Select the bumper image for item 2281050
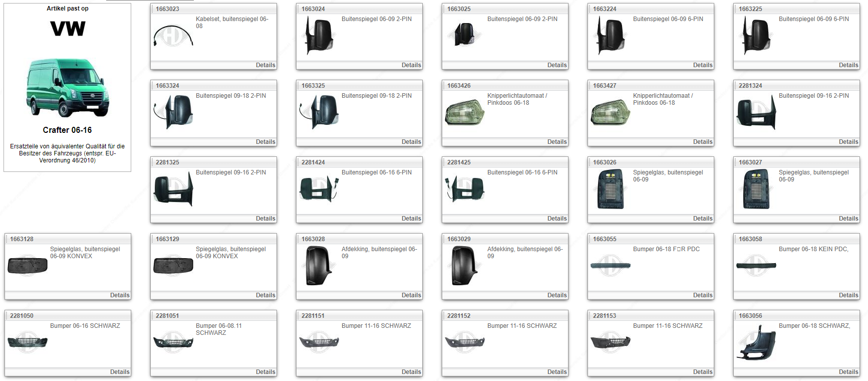Screen dimensions: 868x381 (28, 342)
